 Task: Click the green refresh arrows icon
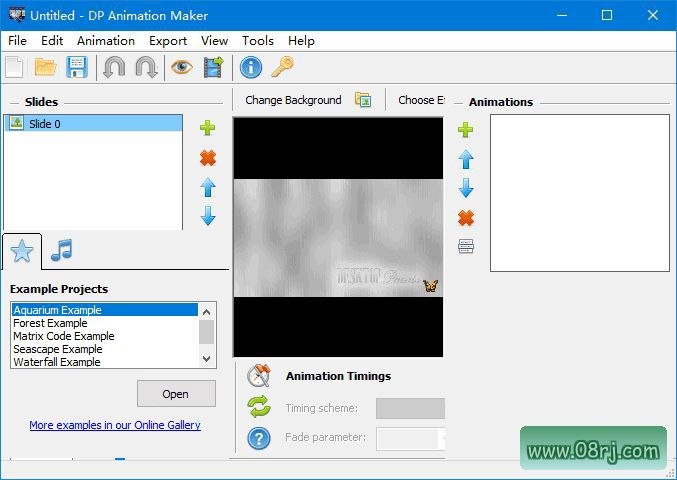pyautogui.click(x=259, y=407)
